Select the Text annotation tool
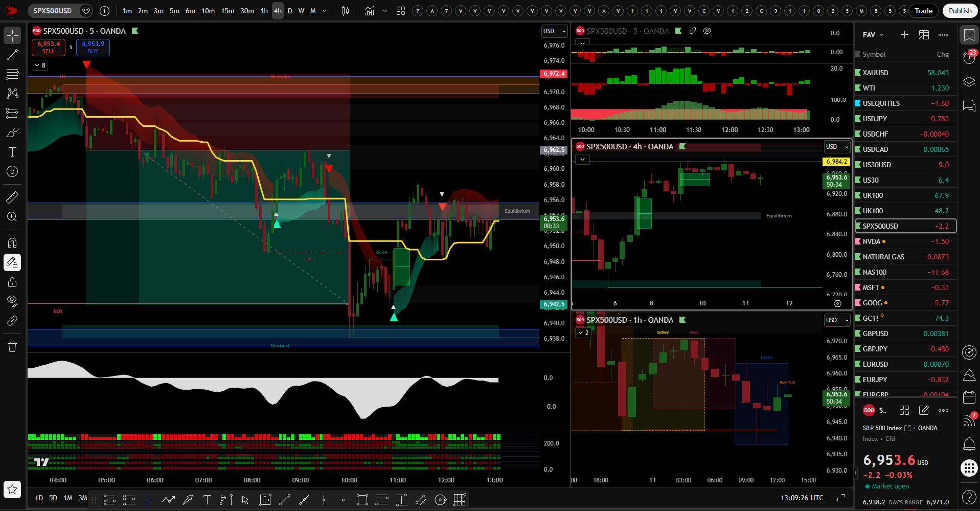Image resolution: width=980 pixels, height=511 pixels. 12,152
